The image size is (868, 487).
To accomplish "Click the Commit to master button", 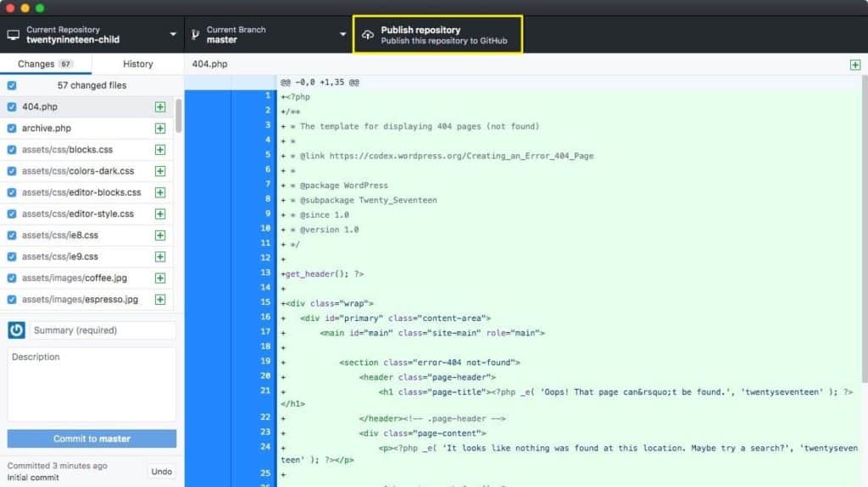I will pyautogui.click(x=92, y=439).
